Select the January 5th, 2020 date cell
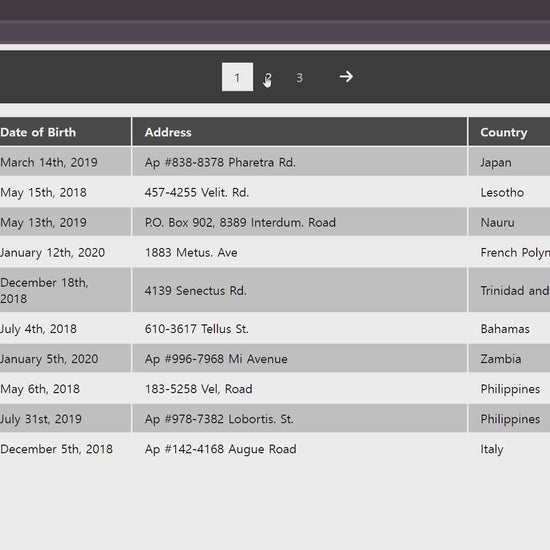The image size is (550, 550). tap(65, 359)
